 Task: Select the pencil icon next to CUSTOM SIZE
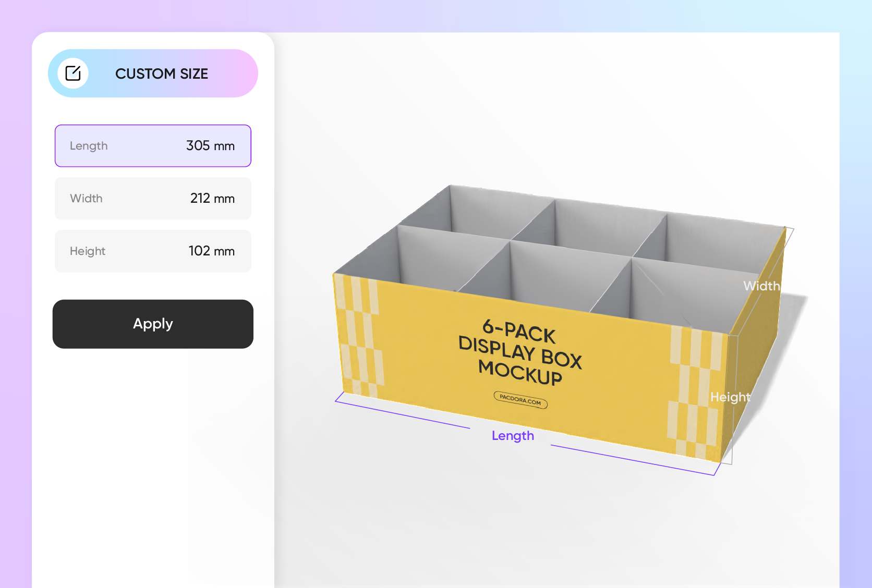[x=74, y=73]
